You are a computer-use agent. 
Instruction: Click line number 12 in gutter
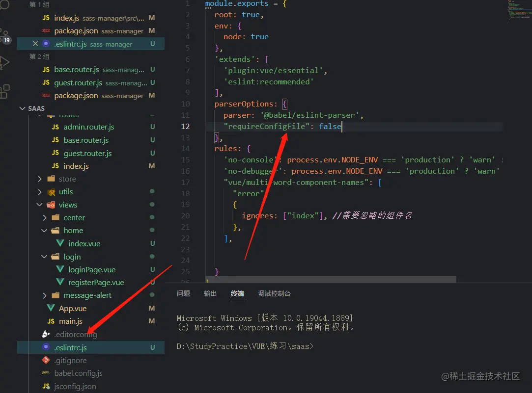coord(185,127)
